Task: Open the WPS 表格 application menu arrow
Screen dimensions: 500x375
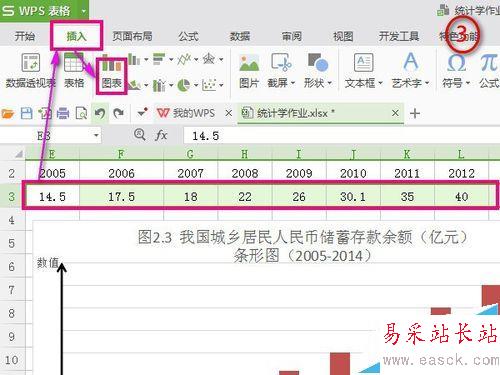Action: click(84, 11)
